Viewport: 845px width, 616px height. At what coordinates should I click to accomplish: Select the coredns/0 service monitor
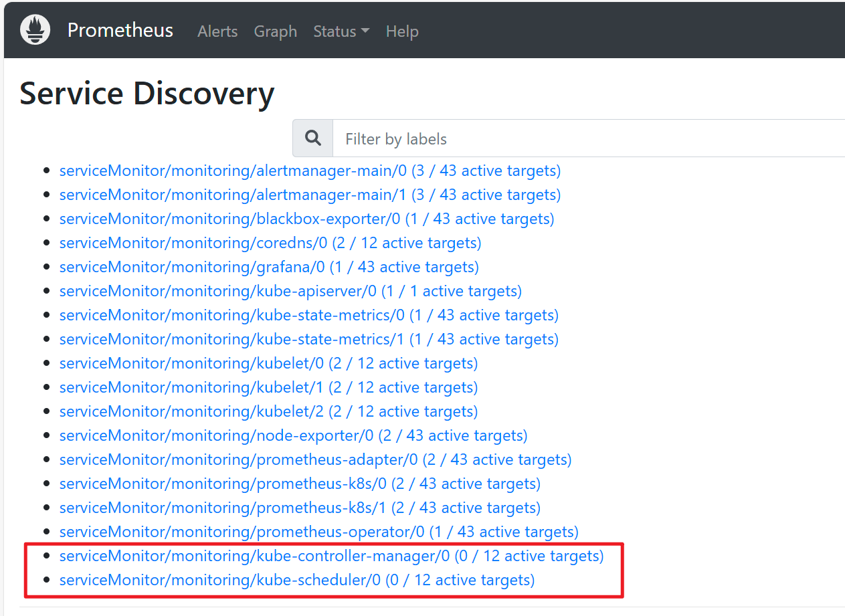click(x=270, y=243)
